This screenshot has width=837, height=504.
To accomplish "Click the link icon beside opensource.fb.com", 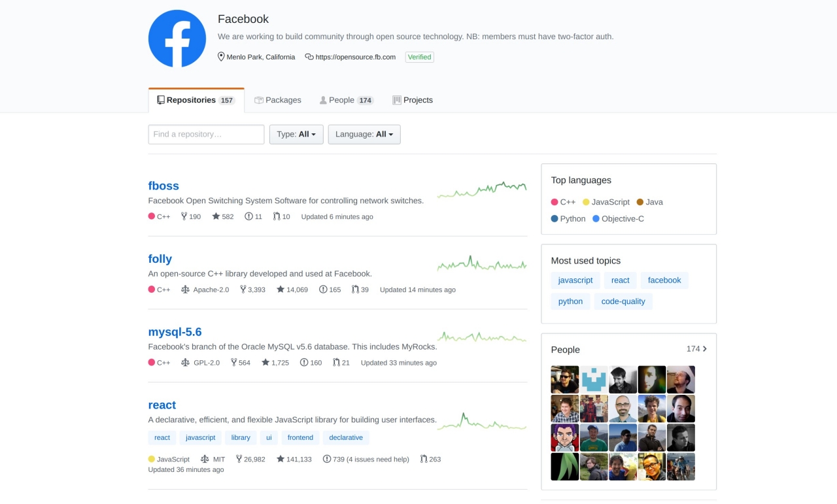I will 309,57.
